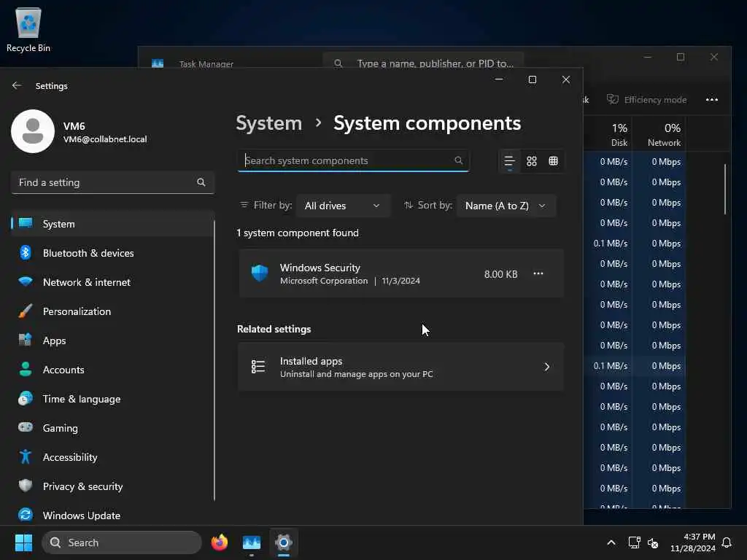
Task: Click the Settings gear taskbar icon
Action: tap(284, 542)
